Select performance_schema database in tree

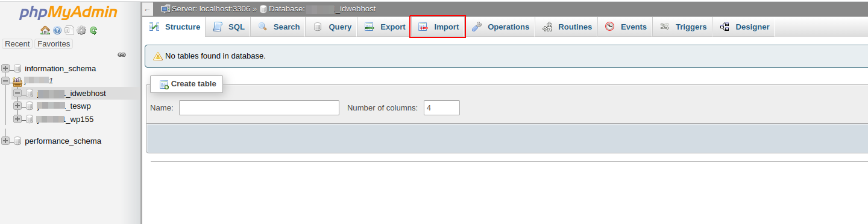(x=63, y=141)
